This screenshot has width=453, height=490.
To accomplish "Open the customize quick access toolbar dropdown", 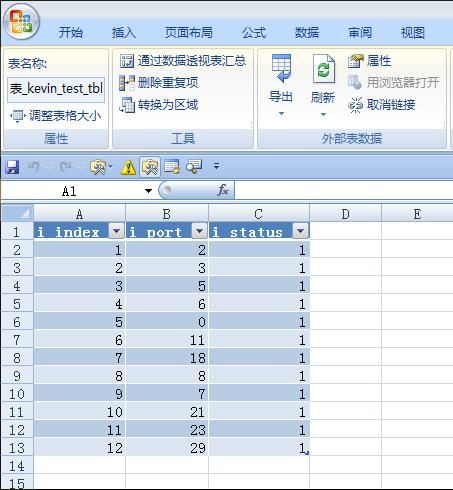I will click(217, 166).
